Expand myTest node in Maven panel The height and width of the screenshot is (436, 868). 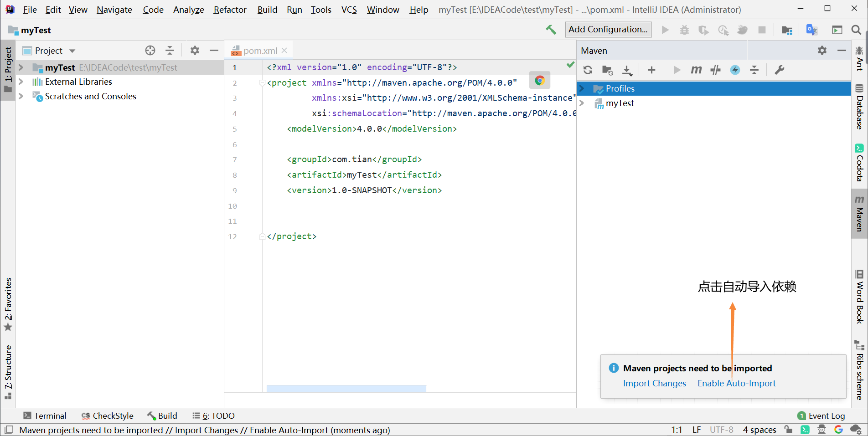(x=582, y=103)
